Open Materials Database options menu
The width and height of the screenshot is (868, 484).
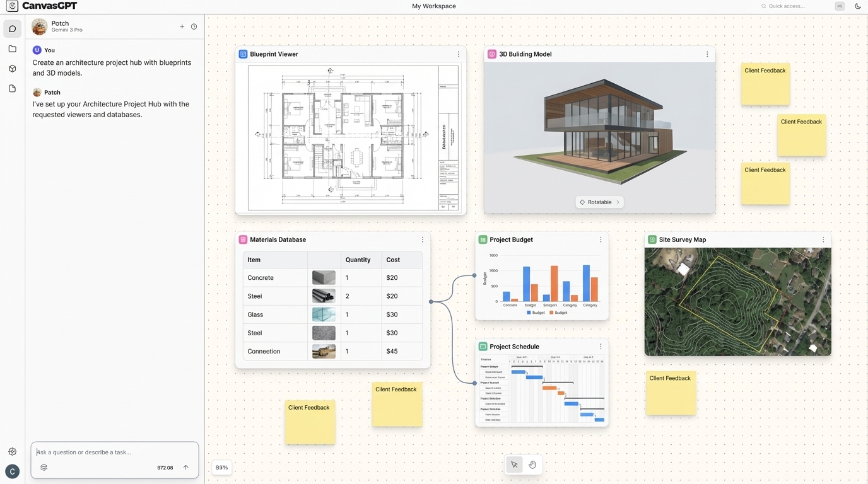point(423,239)
